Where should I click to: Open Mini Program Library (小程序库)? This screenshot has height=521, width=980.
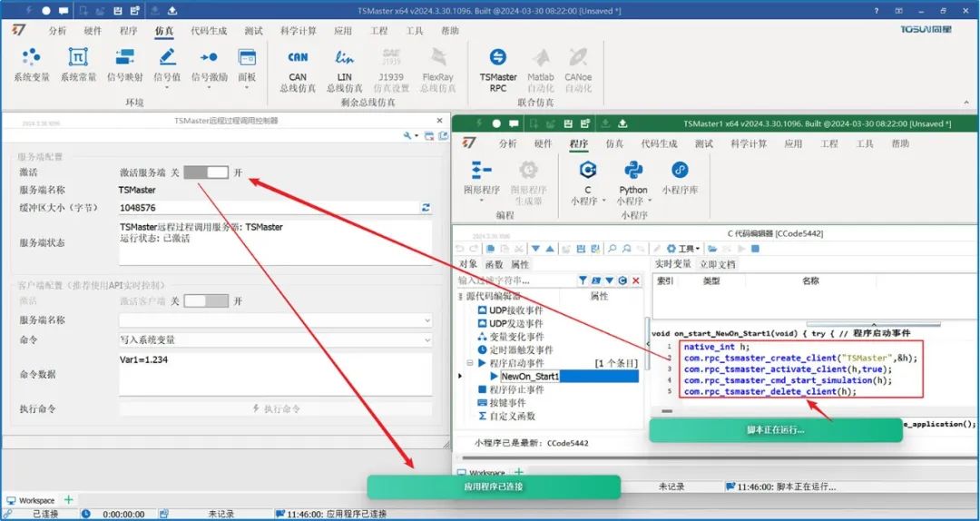[680, 178]
